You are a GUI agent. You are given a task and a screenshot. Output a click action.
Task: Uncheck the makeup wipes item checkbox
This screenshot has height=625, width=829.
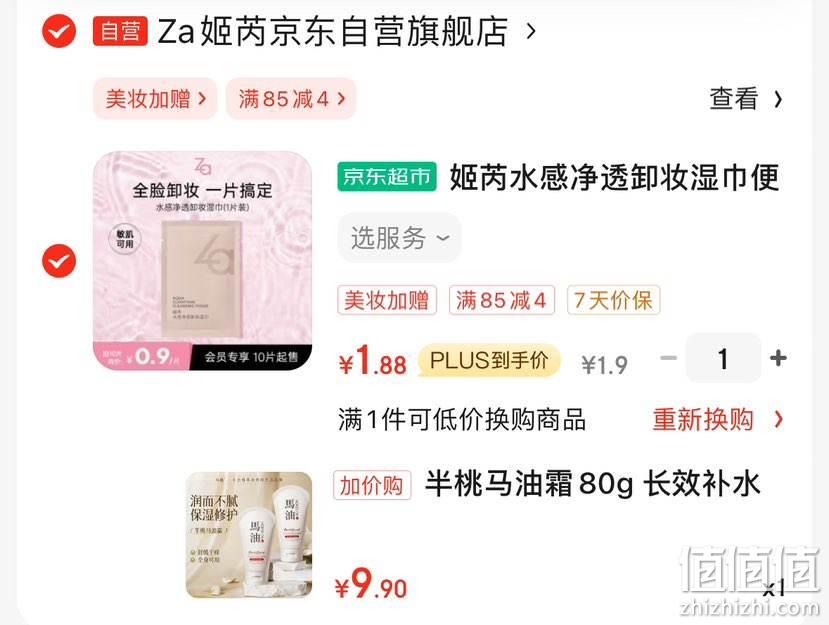click(59, 261)
